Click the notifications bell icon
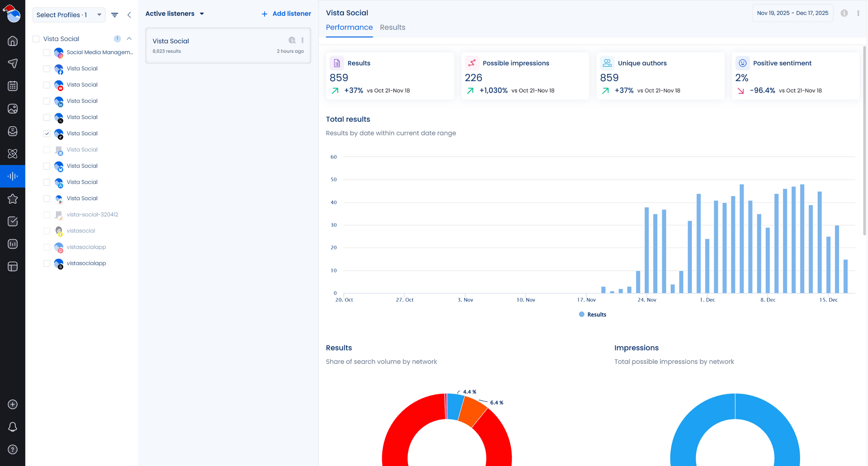Image resolution: width=868 pixels, height=466 pixels. pyautogui.click(x=13, y=427)
